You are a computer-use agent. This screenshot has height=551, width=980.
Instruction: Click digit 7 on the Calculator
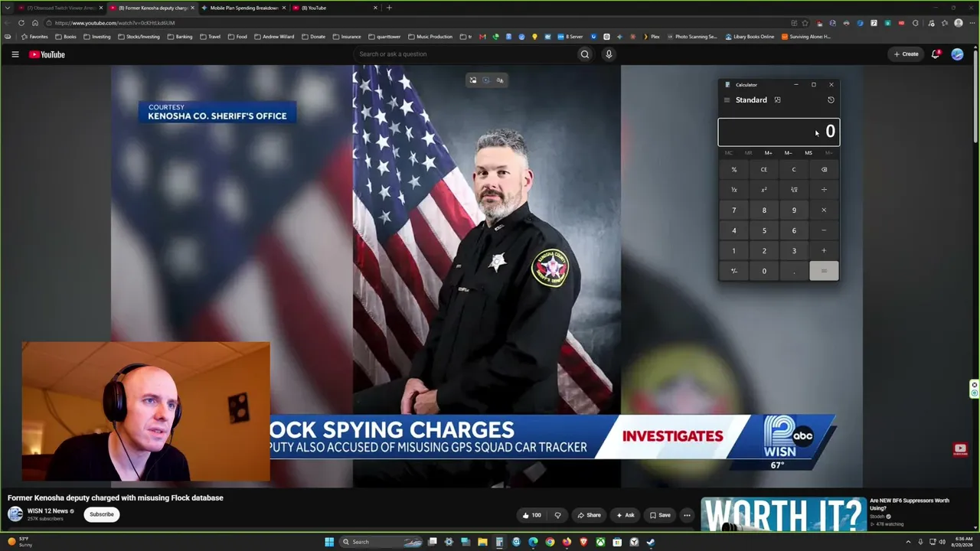pos(733,210)
